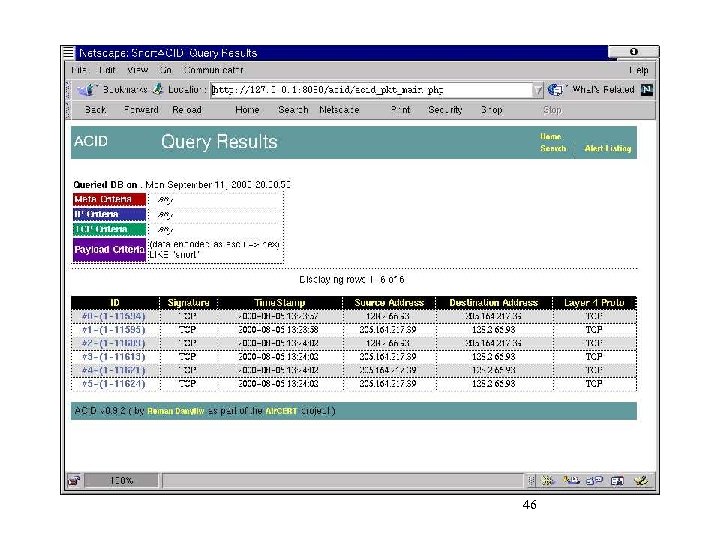This screenshot has width=720, height=540.
Task: Open the Edit menu
Action: [107, 70]
